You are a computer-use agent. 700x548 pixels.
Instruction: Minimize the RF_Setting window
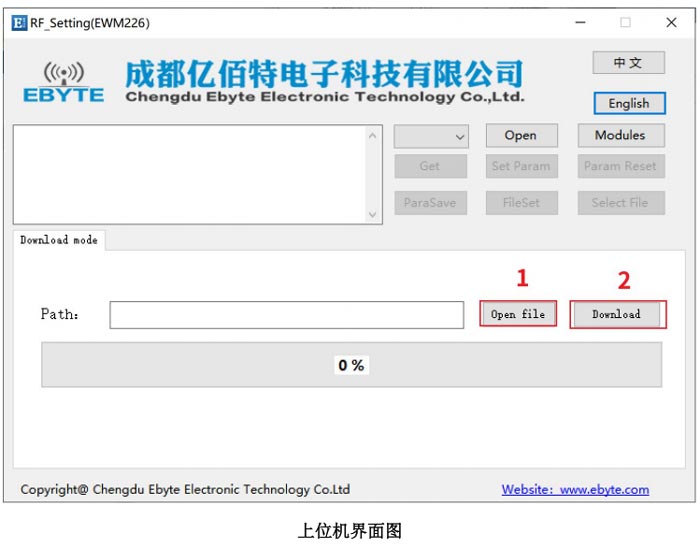(x=580, y=22)
